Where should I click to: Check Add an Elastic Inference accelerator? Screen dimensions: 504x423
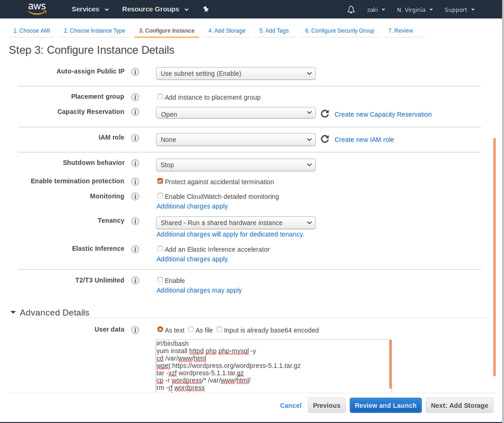pos(160,249)
